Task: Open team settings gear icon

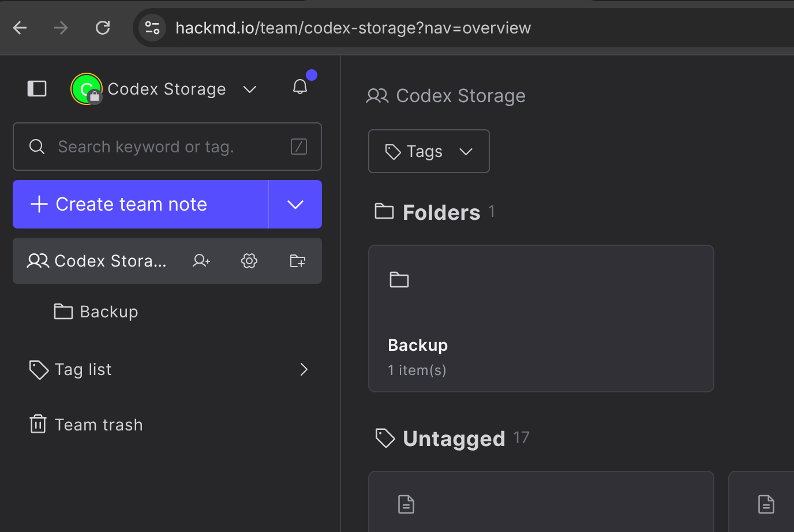Action: point(249,261)
